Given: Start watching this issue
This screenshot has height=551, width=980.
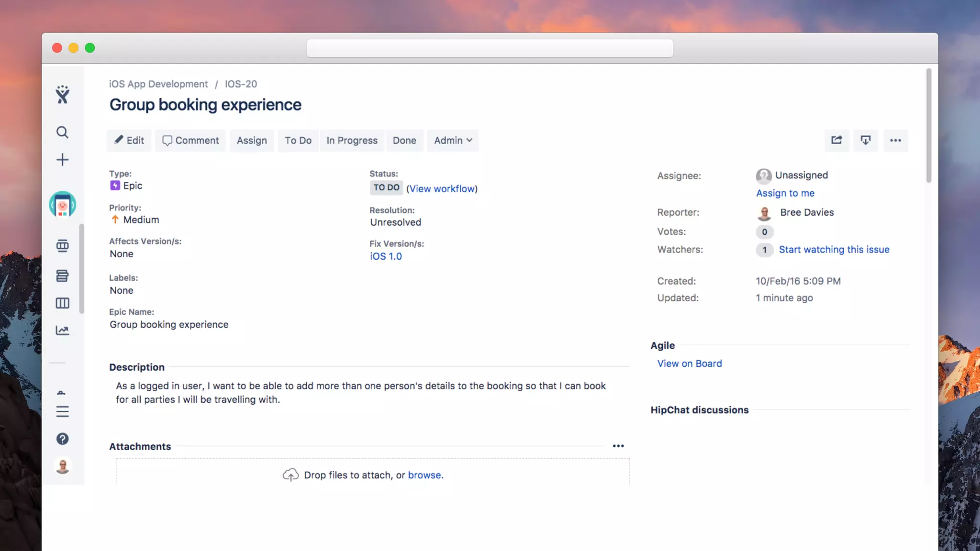Looking at the screenshot, I should click(x=834, y=250).
